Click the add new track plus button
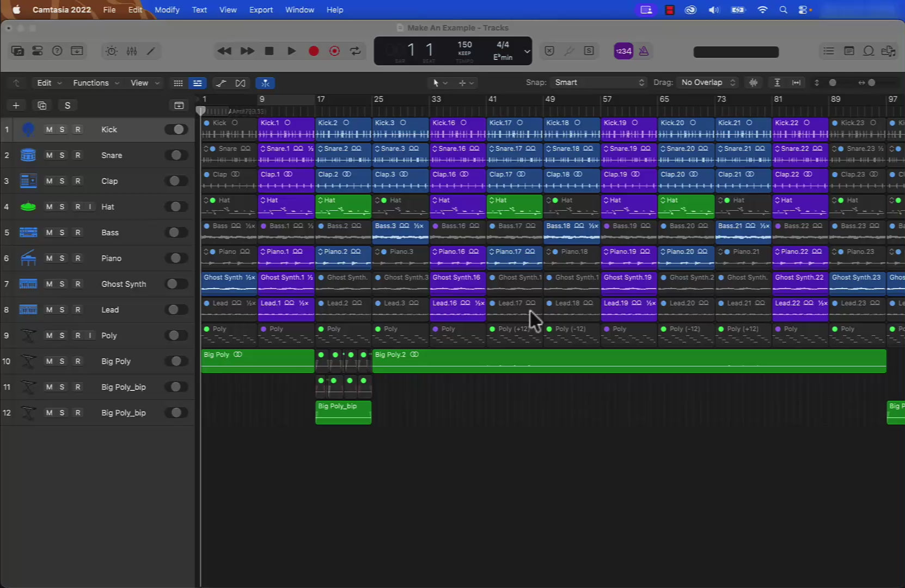The width and height of the screenshot is (905, 588). coord(16,105)
